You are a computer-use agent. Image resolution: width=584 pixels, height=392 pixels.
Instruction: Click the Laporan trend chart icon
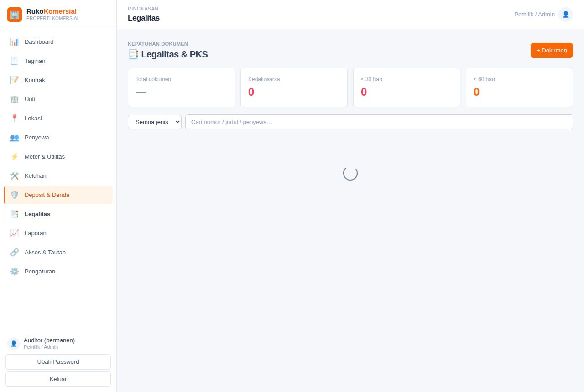tap(15, 233)
